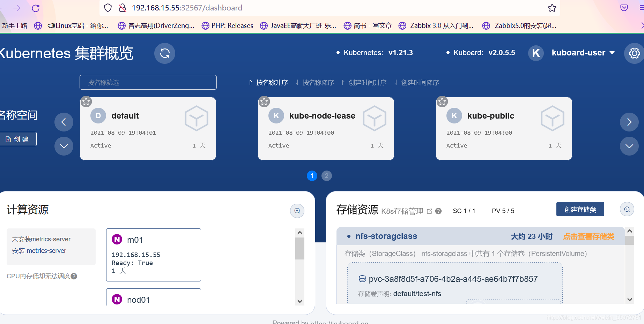The width and height of the screenshot is (644, 324).
Task: Open the Zabbix 3.0 bookmark
Action: 436,25
